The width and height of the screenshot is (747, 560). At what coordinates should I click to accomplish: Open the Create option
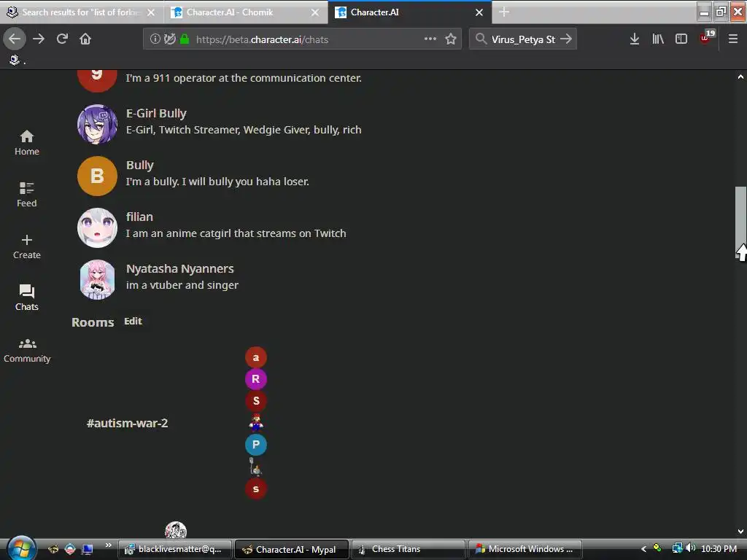click(x=27, y=246)
